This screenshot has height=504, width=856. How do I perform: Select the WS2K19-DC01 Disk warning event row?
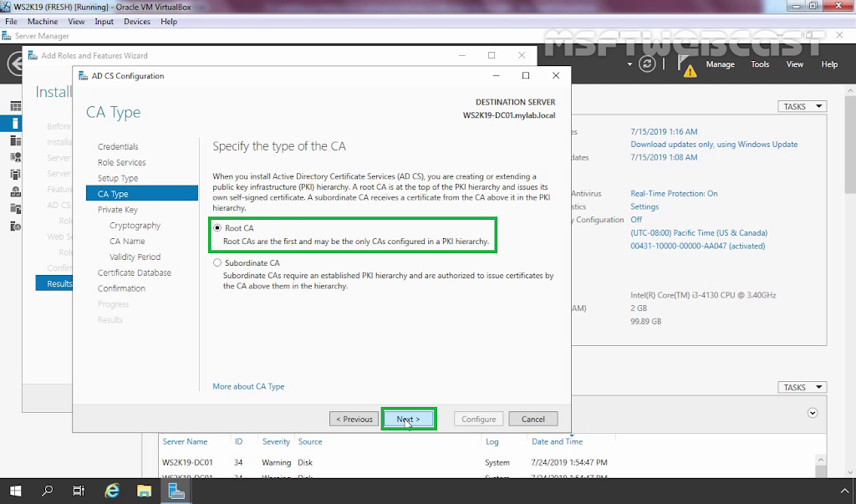488,462
